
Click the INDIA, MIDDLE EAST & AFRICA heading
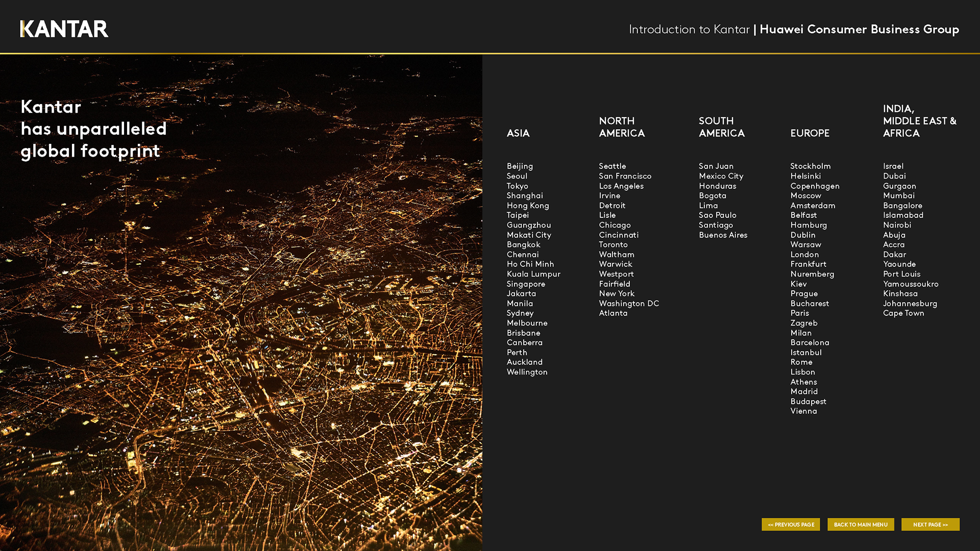pyautogui.click(x=920, y=121)
